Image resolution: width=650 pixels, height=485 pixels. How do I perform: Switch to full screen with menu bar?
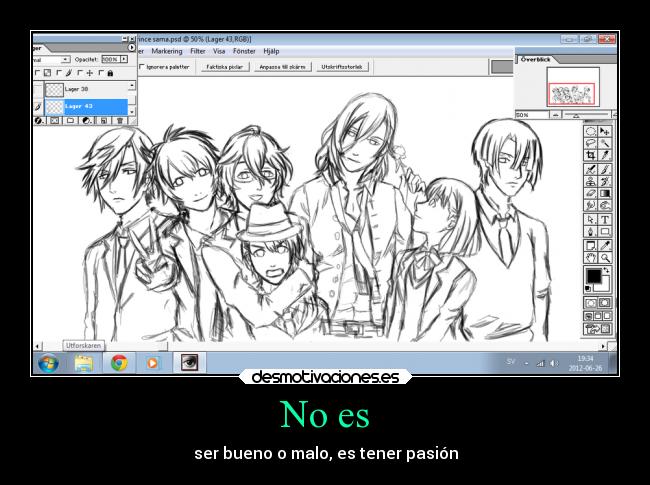(x=597, y=316)
